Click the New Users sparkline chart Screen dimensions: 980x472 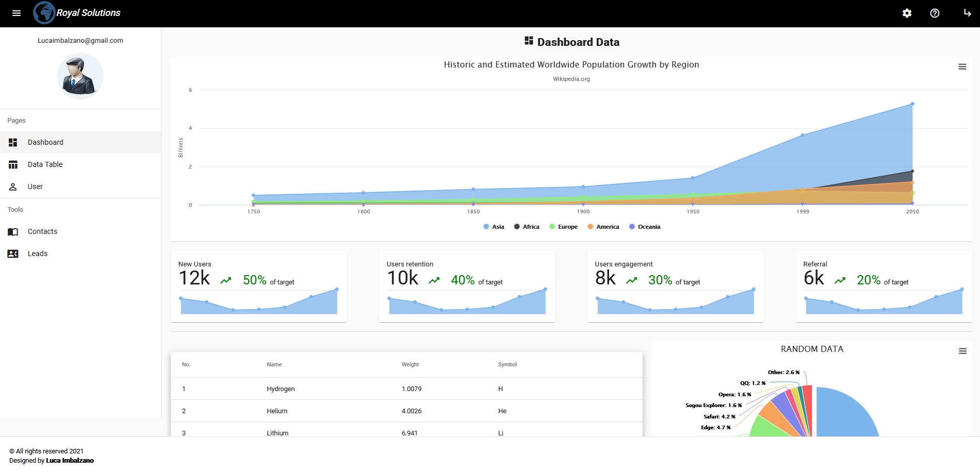point(259,301)
